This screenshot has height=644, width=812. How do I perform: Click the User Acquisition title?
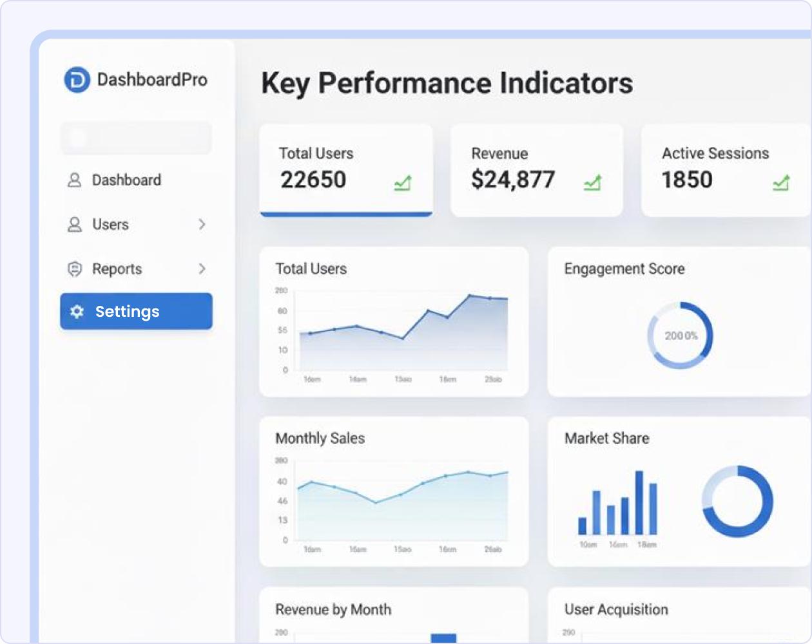[x=616, y=610]
